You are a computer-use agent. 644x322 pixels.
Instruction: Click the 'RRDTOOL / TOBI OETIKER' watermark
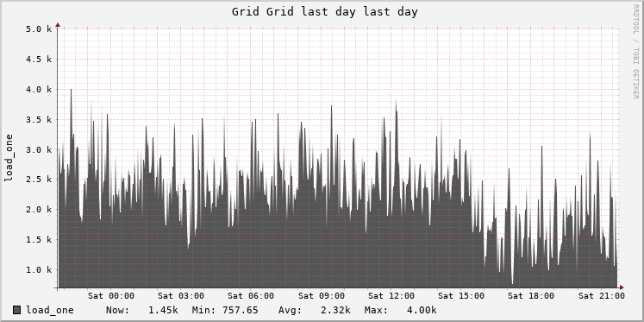pyautogui.click(x=635, y=52)
